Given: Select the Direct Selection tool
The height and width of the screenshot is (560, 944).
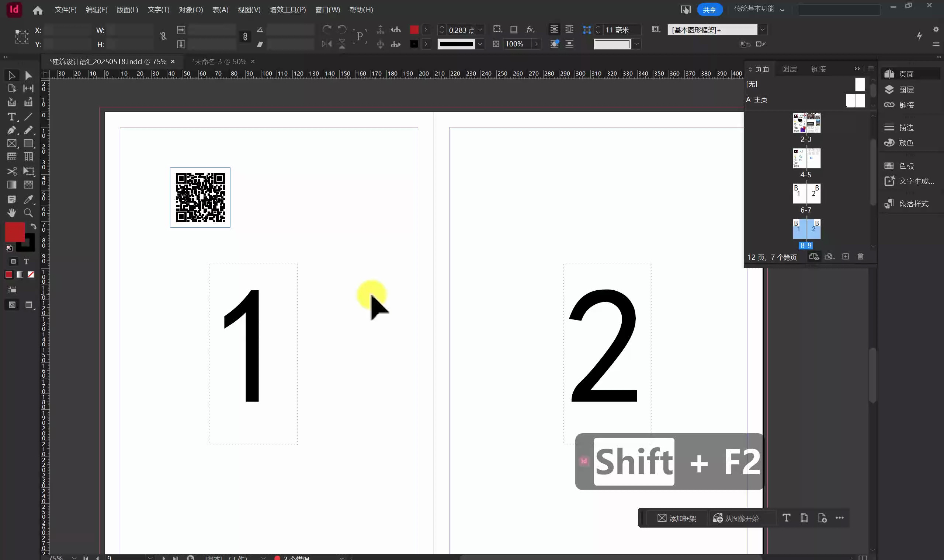Looking at the screenshot, I should (x=28, y=76).
